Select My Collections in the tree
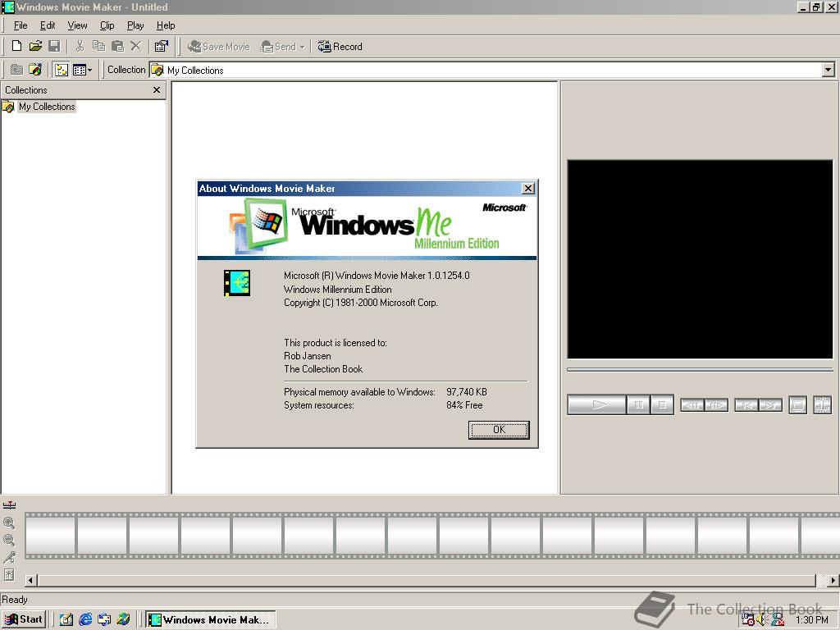Image resolution: width=840 pixels, height=630 pixels. point(47,107)
